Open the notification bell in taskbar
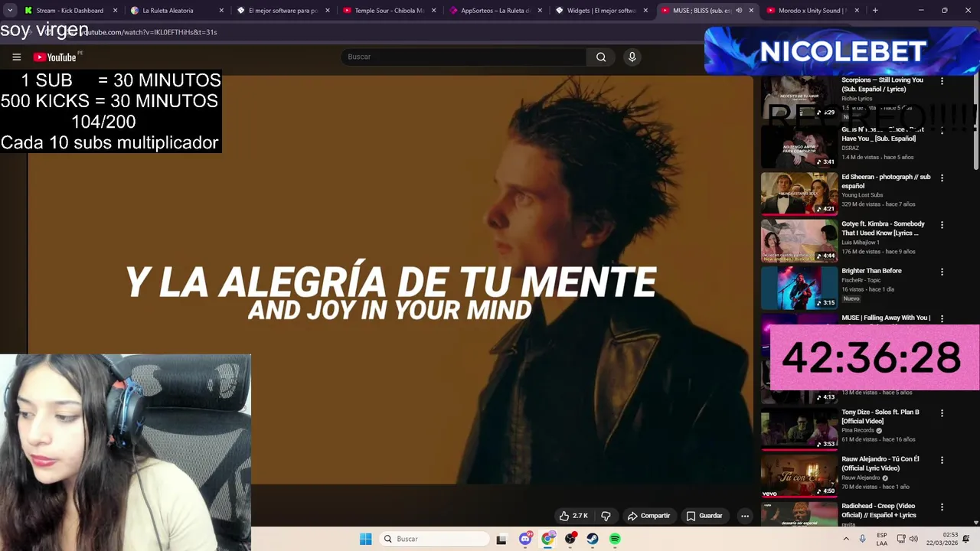980x551 pixels. coord(966,539)
